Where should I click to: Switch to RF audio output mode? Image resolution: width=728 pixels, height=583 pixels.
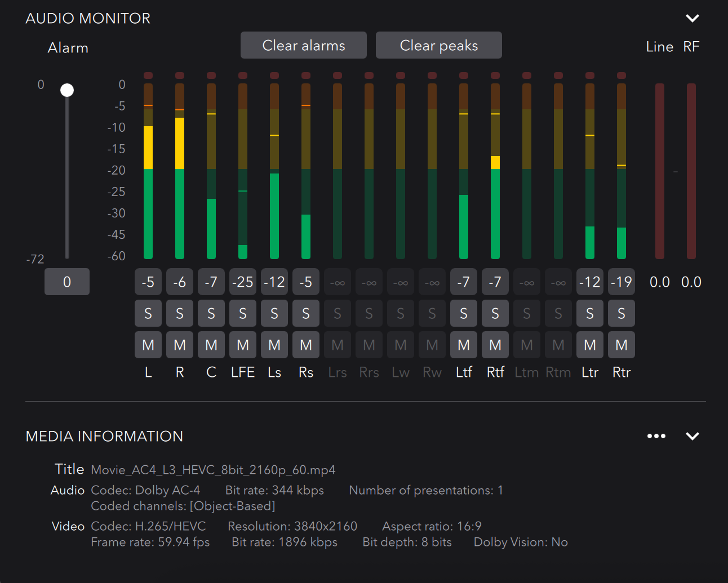pos(691,47)
